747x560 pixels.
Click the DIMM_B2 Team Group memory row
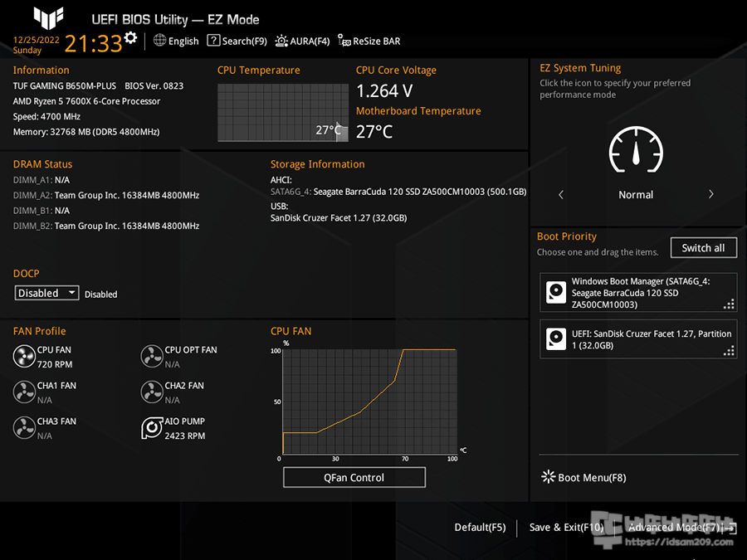click(106, 226)
